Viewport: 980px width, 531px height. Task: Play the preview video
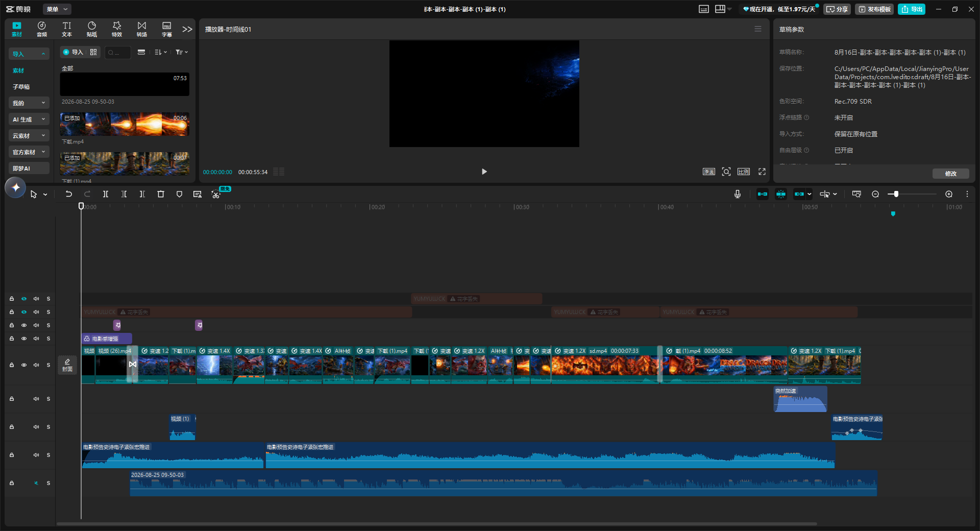(x=484, y=172)
